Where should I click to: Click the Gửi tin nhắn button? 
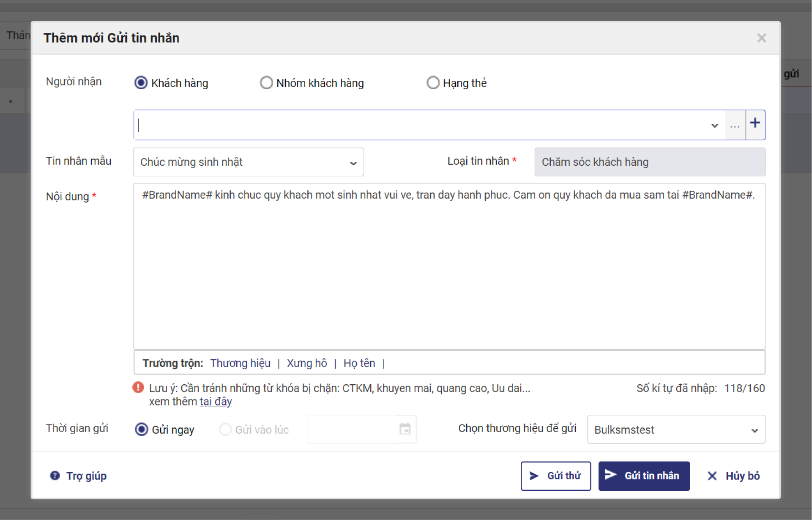click(x=644, y=476)
